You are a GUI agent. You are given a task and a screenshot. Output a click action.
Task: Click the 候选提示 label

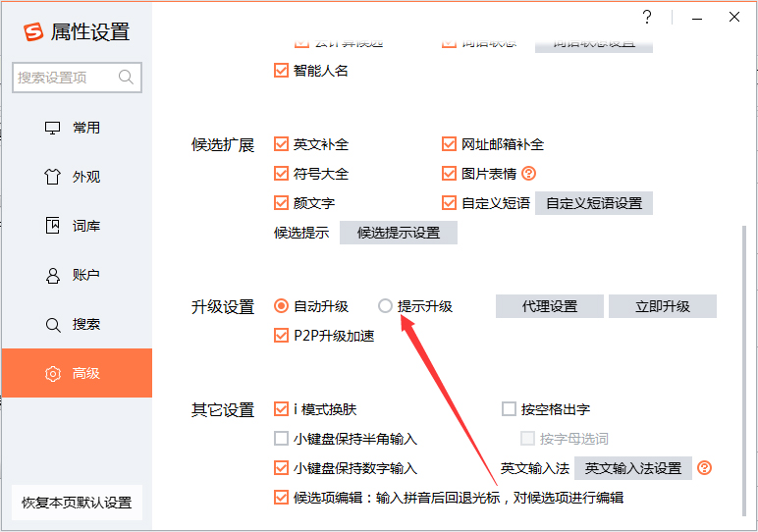(301, 233)
